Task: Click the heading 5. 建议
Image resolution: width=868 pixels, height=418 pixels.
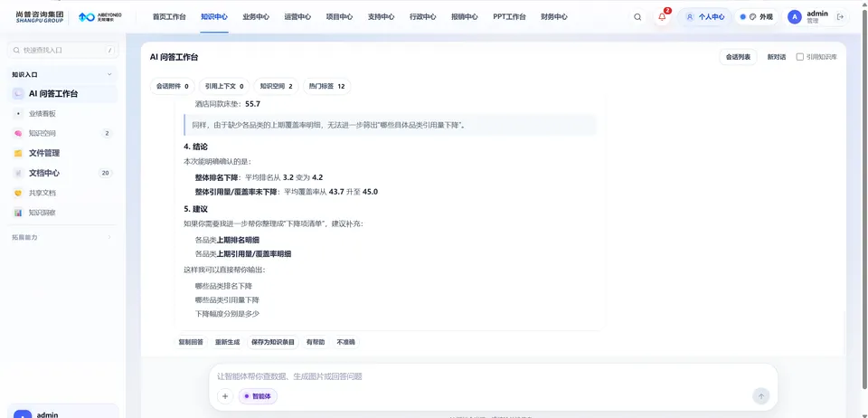Action: 195,209
